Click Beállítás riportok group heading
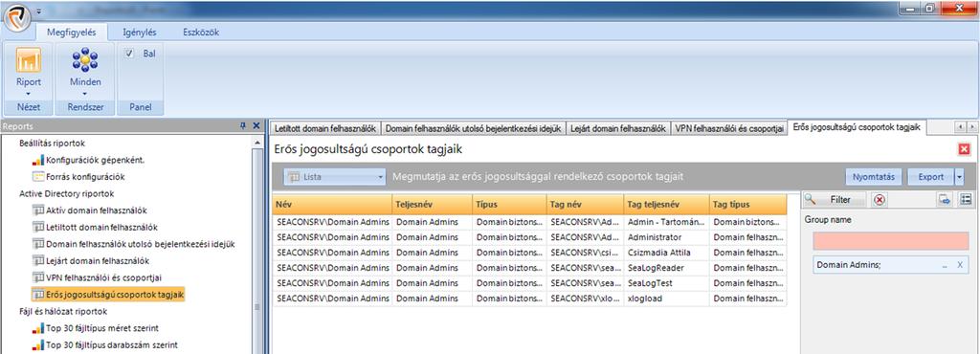980x354 pixels. pyautogui.click(x=52, y=143)
